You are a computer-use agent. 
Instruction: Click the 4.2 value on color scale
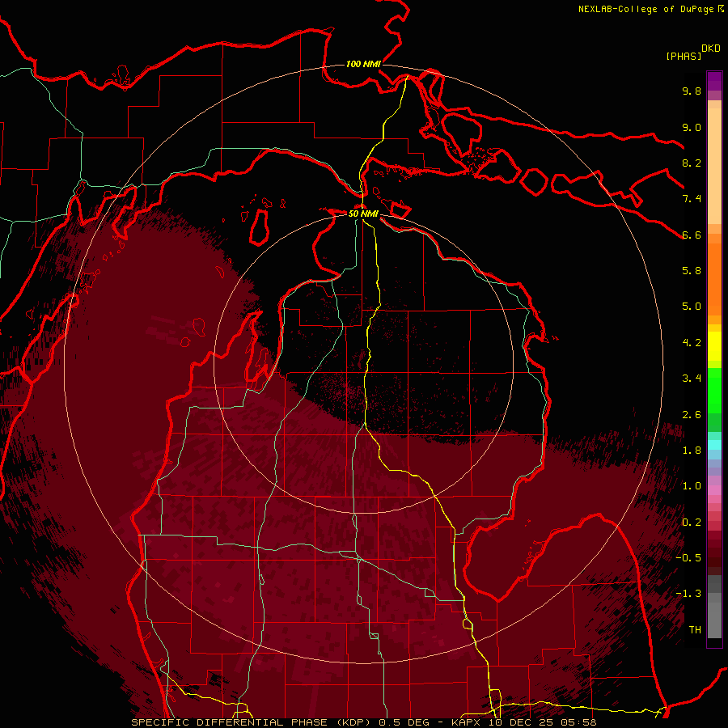tap(692, 343)
